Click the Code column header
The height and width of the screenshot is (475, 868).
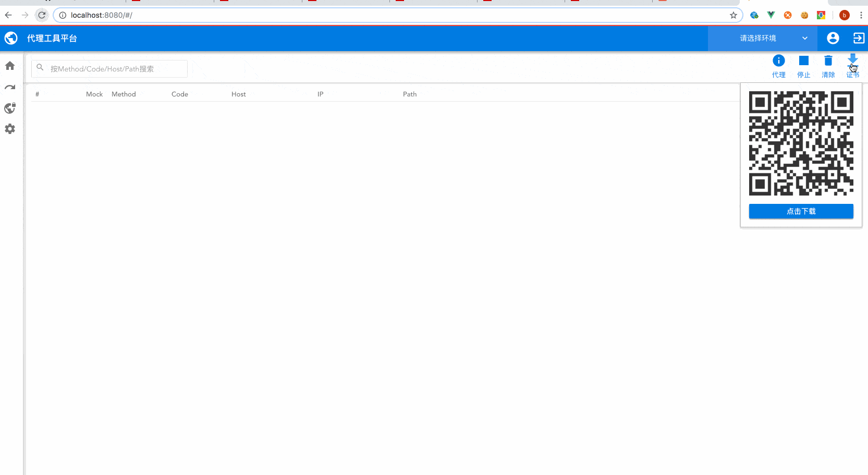point(180,94)
